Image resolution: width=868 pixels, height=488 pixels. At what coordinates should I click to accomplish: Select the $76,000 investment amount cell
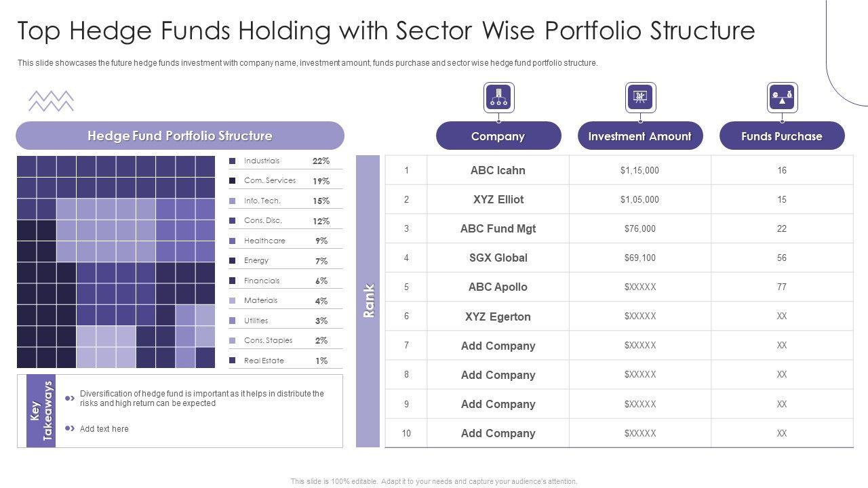[x=639, y=228]
